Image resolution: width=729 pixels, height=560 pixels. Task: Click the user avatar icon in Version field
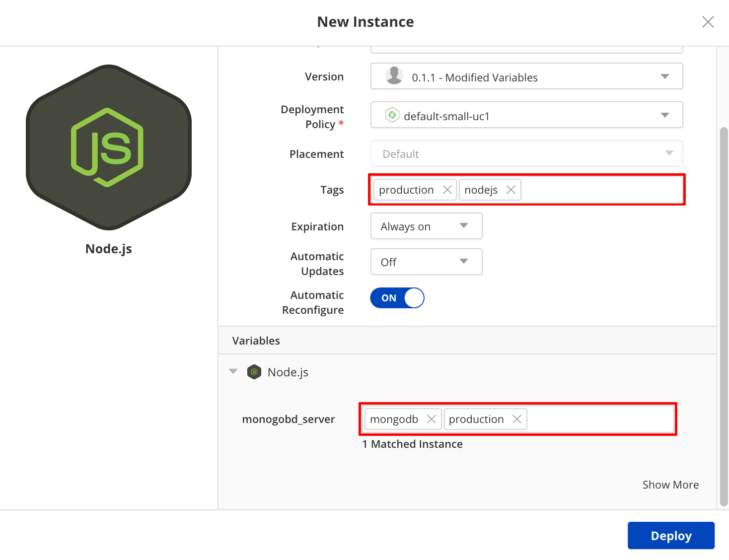coord(394,76)
